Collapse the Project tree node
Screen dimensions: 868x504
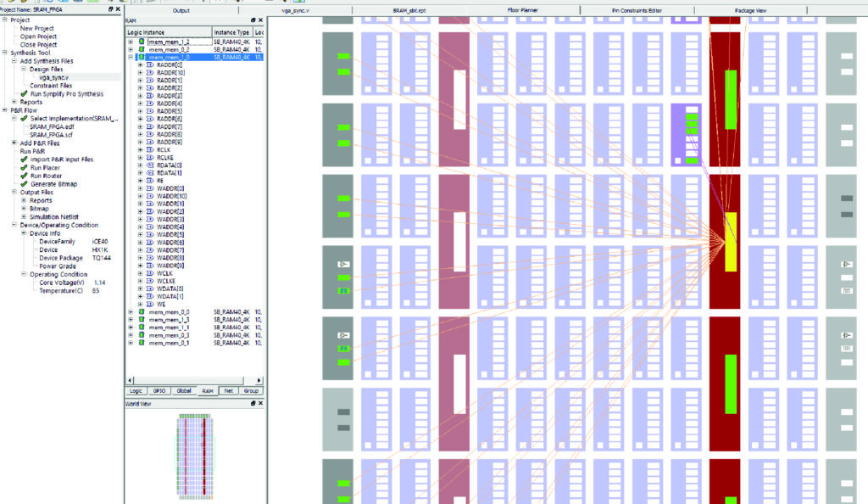point(4,20)
